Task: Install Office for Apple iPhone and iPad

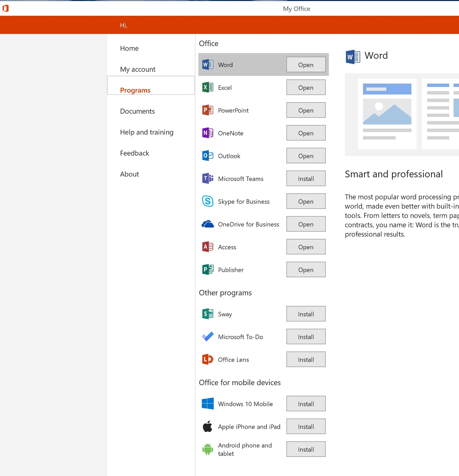Action: click(x=306, y=426)
